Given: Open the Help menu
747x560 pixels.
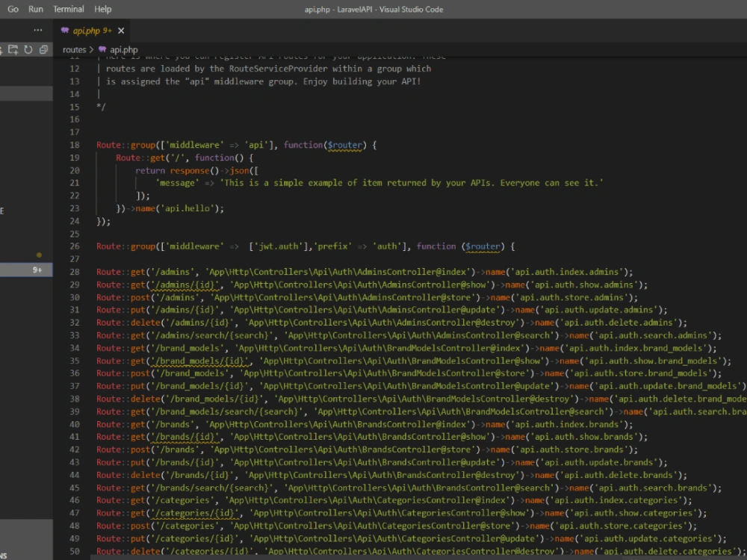Looking at the screenshot, I should [102, 9].
